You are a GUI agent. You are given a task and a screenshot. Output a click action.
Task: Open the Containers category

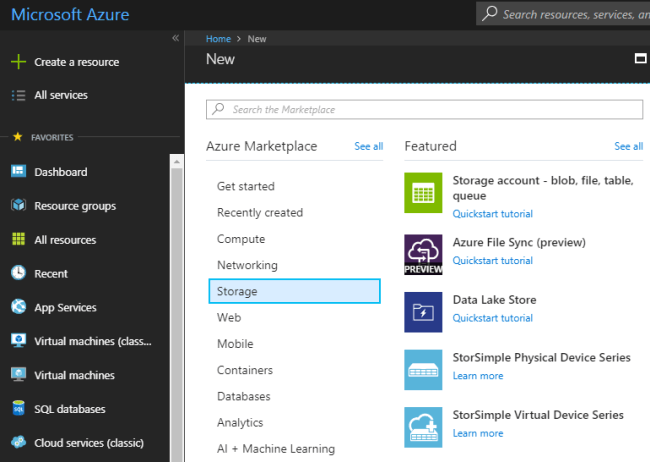[x=245, y=370]
